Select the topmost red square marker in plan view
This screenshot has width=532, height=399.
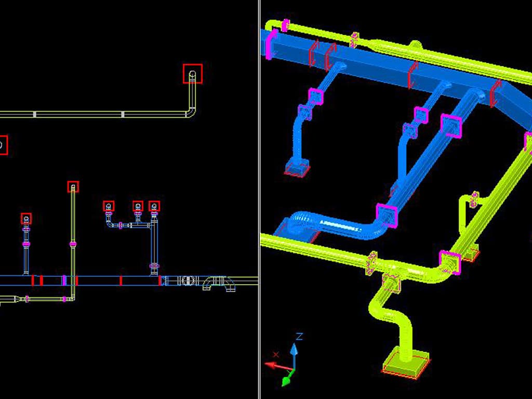coord(192,74)
